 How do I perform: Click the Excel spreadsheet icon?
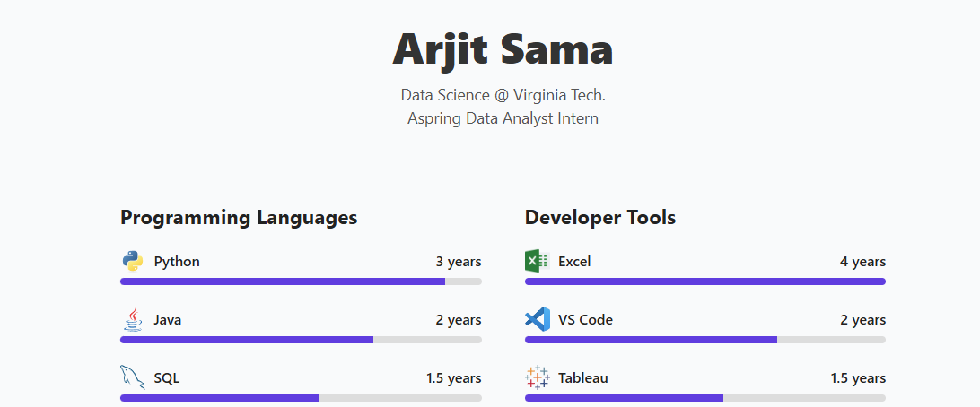(538, 261)
